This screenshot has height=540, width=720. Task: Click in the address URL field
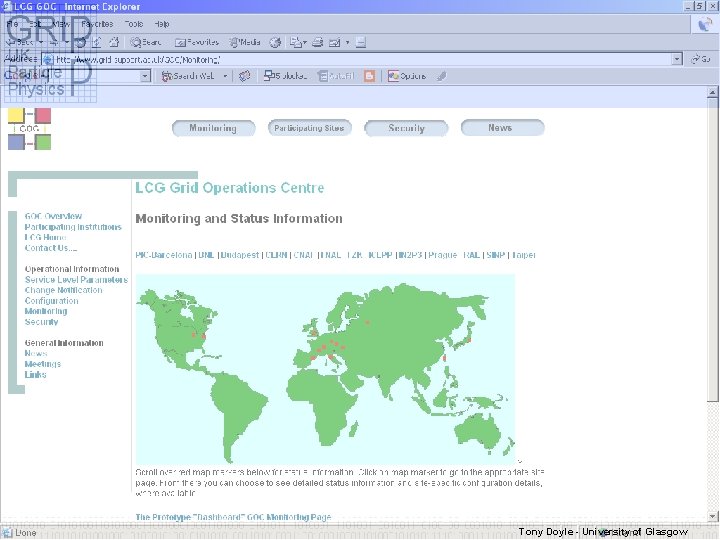[x=363, y=59]
